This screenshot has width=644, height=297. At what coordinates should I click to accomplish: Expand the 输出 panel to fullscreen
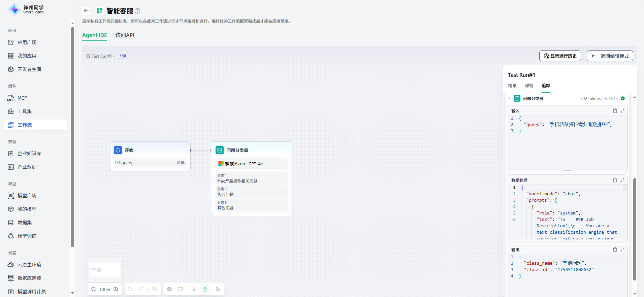(622, 250)
